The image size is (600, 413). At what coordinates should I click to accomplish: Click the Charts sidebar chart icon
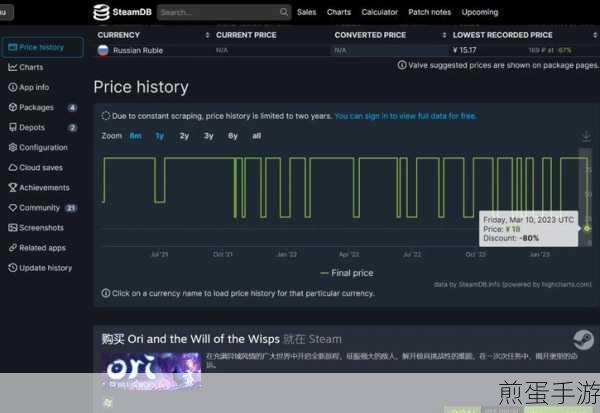pyautogui.click(x=13, y=67)
